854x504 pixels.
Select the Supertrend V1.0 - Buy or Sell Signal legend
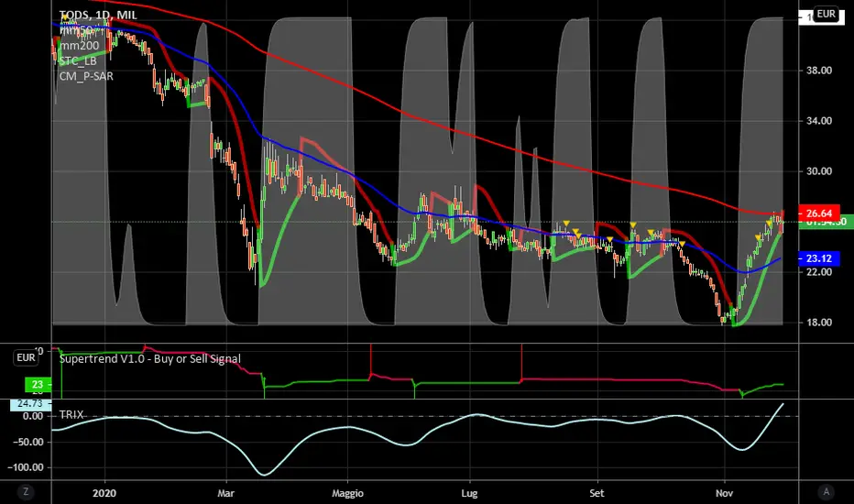pyautogui.click(x=149, y=358)
